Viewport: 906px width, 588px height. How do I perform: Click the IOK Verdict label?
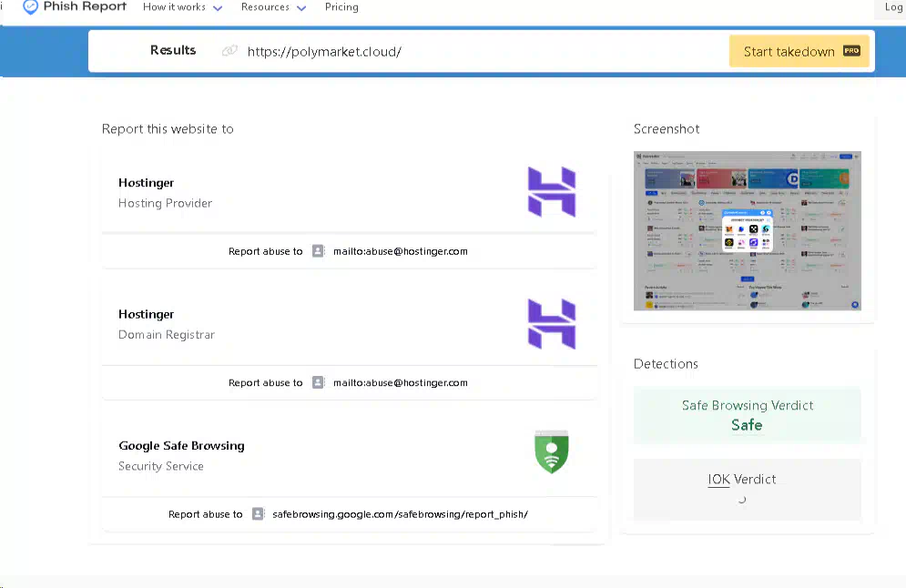click(742, 480)
